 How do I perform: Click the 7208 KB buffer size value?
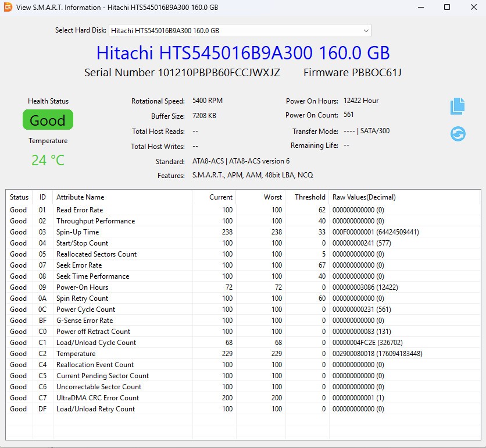pyautogui.click(x=204, y=116)
